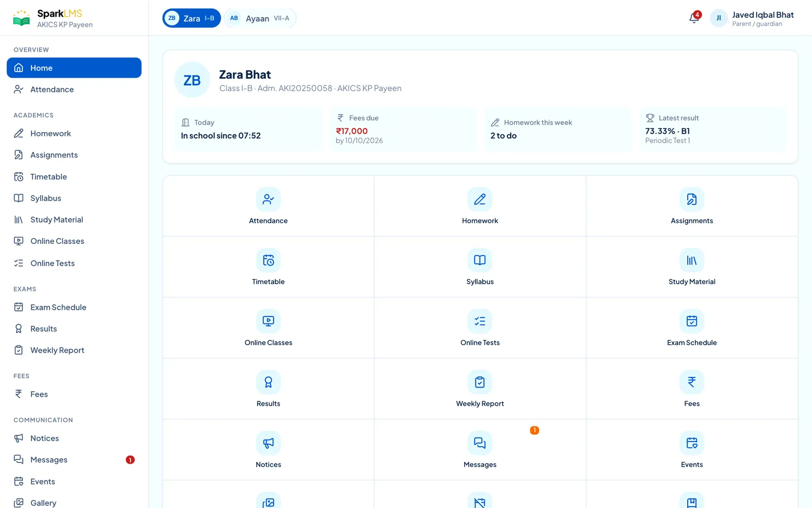This screenshot has height=508, width=812.
Task: Open the Online Tests tile icon
Action: (480, 321)
